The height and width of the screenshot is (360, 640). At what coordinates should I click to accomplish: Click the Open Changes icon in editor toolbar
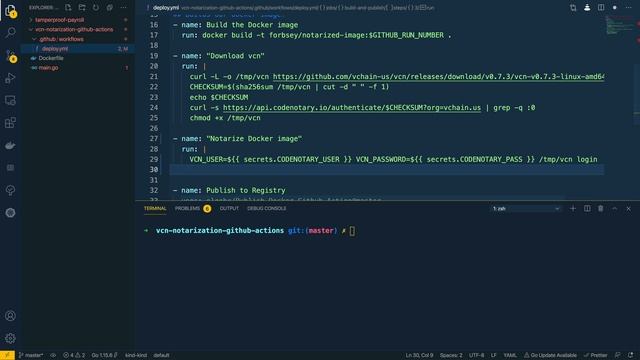(573, 7)
